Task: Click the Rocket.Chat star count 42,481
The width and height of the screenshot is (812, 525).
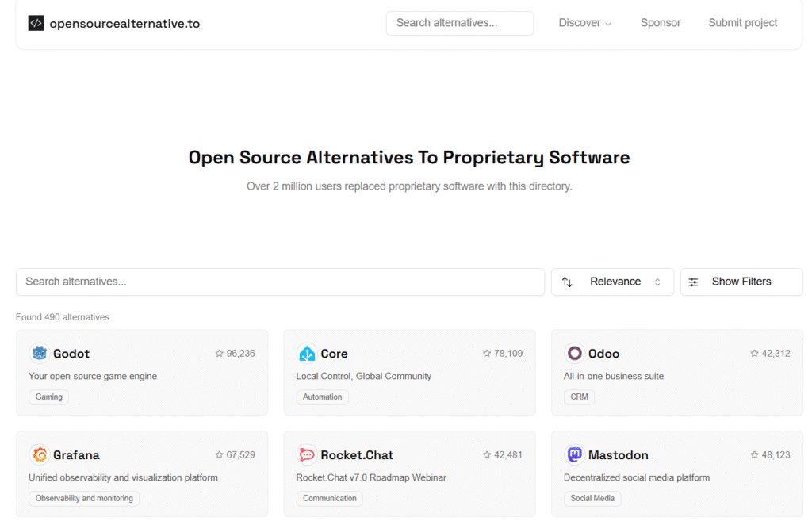Action: [x=508, y=455]
